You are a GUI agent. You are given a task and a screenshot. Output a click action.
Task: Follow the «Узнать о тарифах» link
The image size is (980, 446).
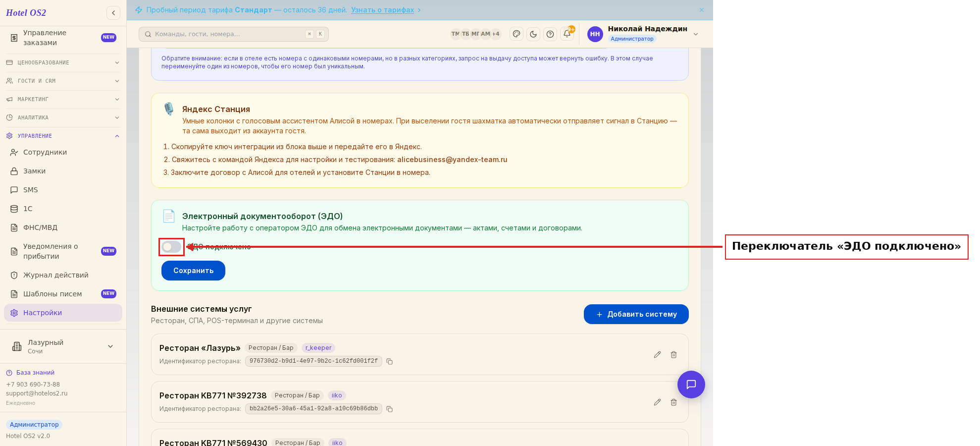click(382, 10)
